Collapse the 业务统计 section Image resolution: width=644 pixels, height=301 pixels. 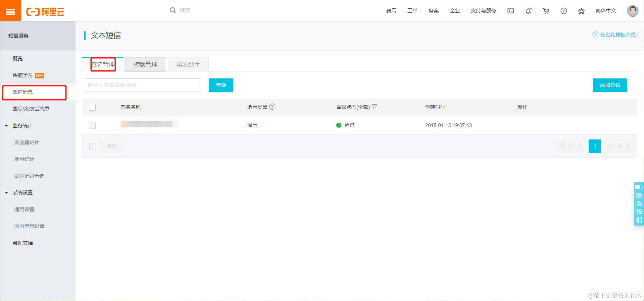click(6, 126)
